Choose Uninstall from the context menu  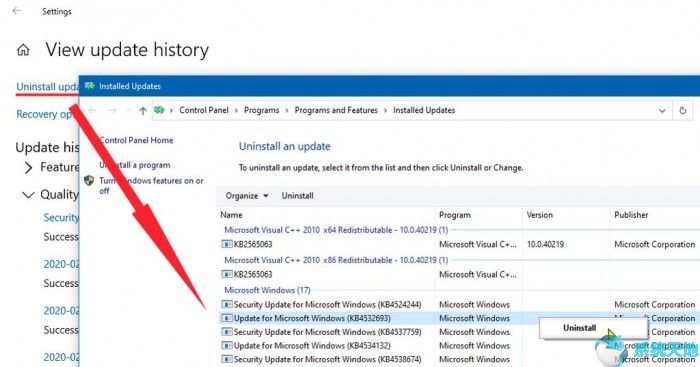coord(579,328)
